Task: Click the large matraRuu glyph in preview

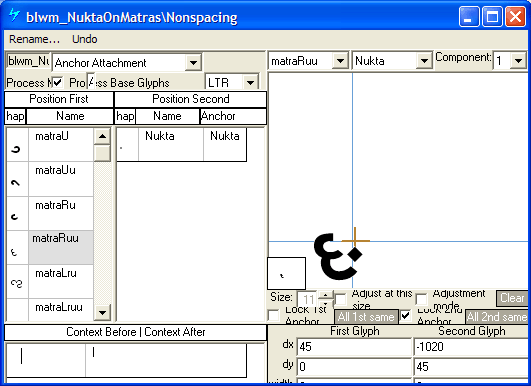Action: click(x=335, y=256)
